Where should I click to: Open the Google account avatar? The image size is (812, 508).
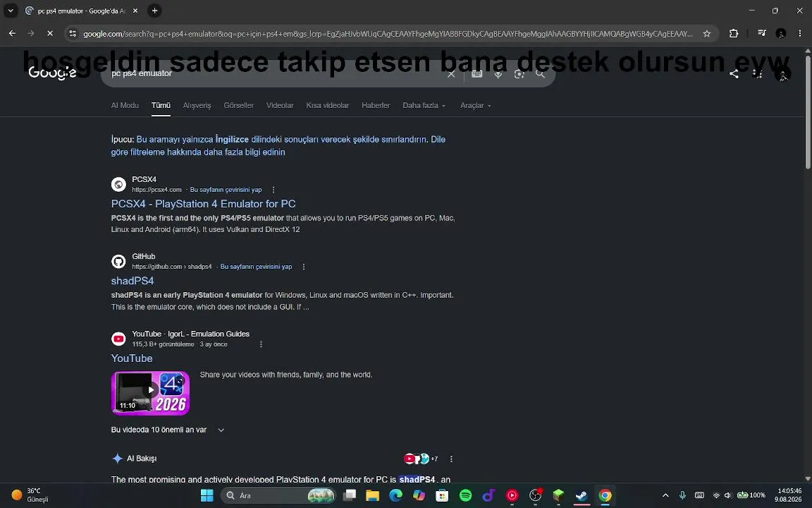click(x=783, y=73)
